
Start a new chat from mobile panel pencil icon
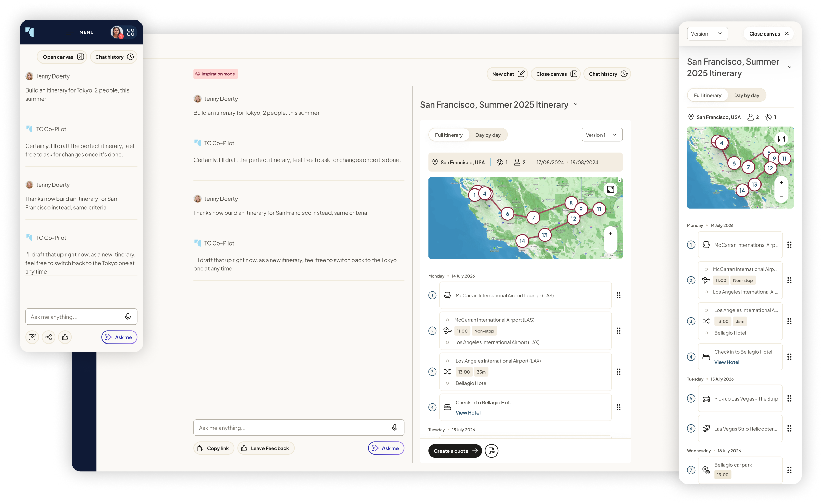point(32,337)
